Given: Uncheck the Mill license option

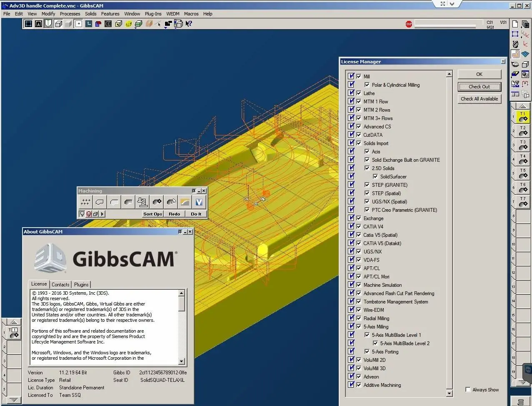Looking at the screenshot, I should tap(359, 76).
